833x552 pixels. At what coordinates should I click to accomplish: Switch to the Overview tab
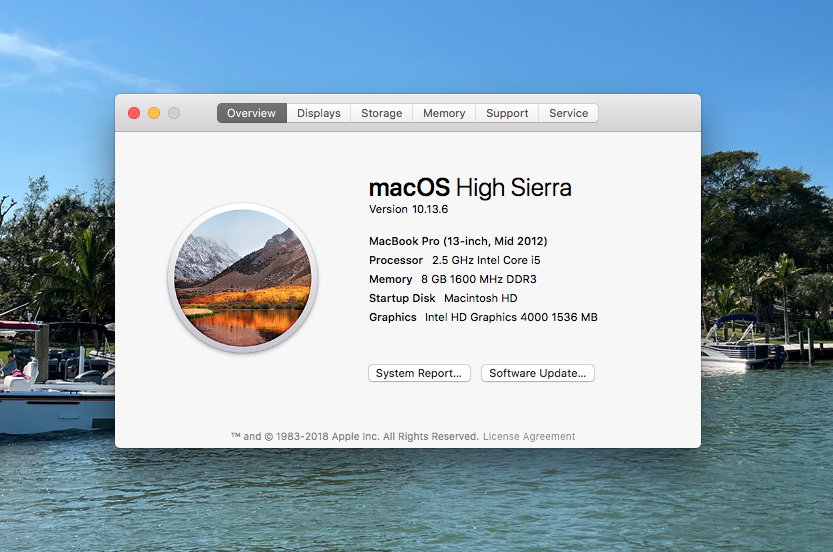coord(252,113)
